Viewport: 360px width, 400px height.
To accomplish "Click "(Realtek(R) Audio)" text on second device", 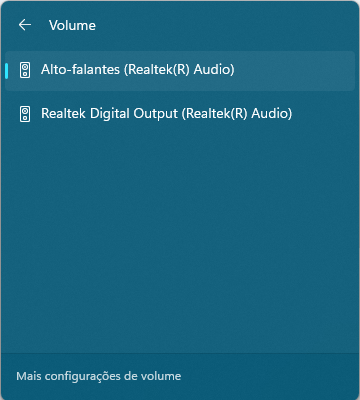I will point(237,114).
